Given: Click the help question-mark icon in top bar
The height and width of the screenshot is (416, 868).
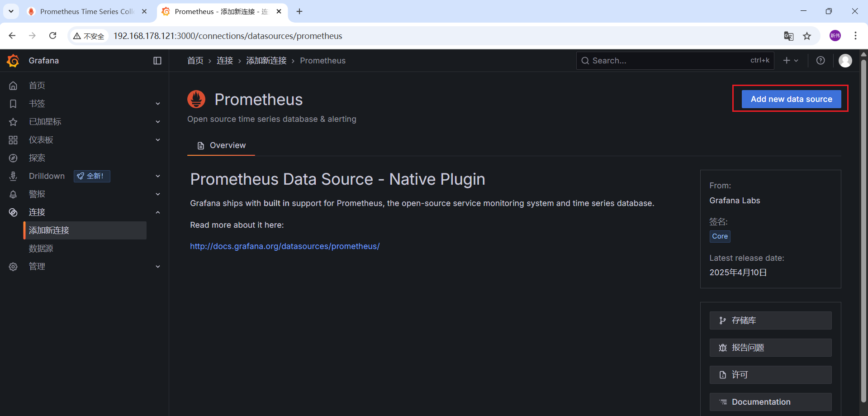Looking at the screenshot, I should [x=821, y=60].
